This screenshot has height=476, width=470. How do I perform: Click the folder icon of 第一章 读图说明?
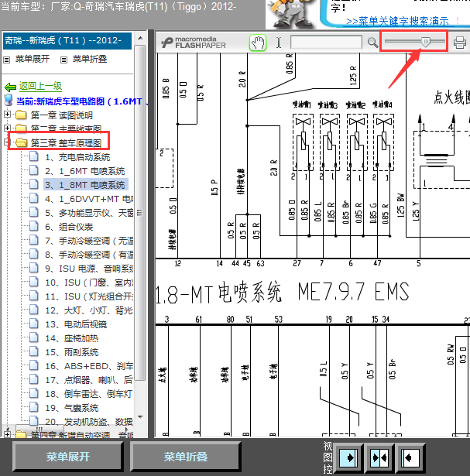(x=21, y=115)
